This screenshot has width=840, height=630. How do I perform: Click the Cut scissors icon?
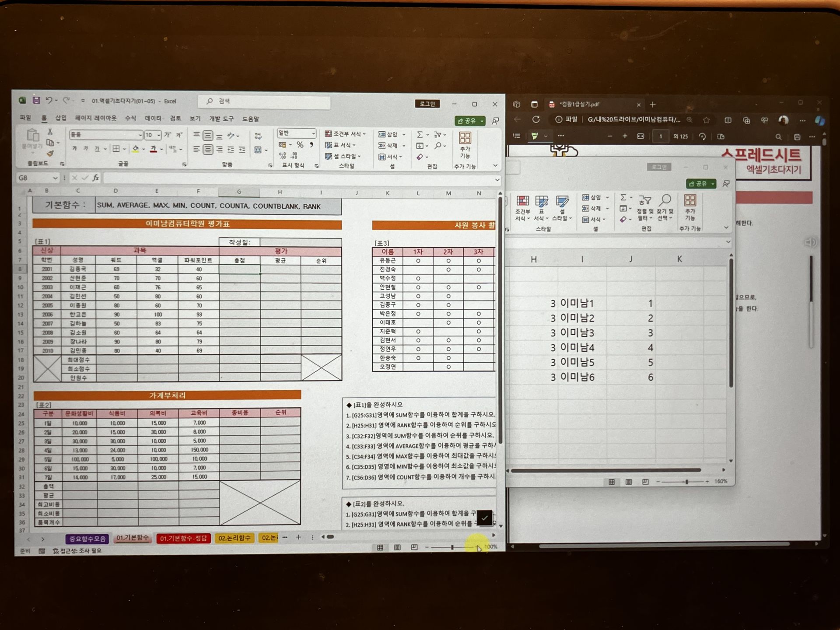[x=50, y=132]
